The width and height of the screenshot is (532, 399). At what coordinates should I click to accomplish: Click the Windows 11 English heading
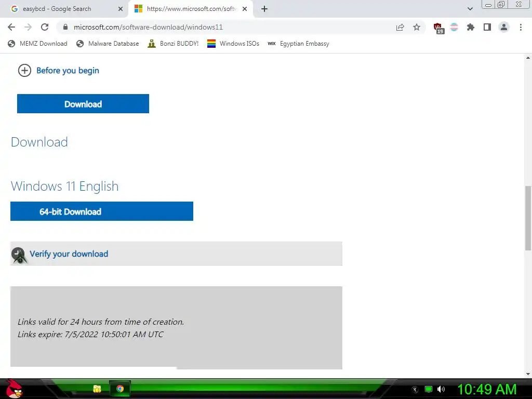pyautogui.click(x=65, y=187)
